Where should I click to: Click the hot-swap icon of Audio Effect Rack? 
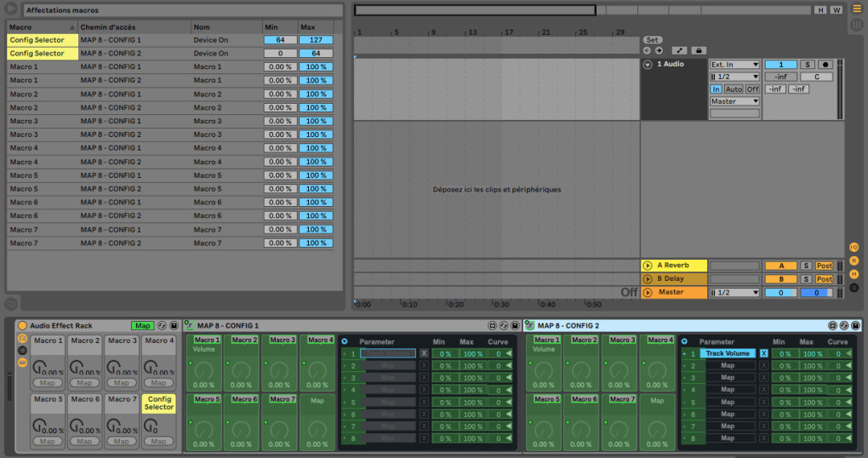tap(163, 326)
